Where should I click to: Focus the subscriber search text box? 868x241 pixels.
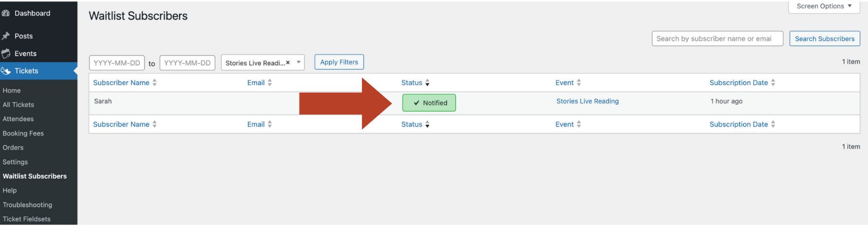pos(717,39)
